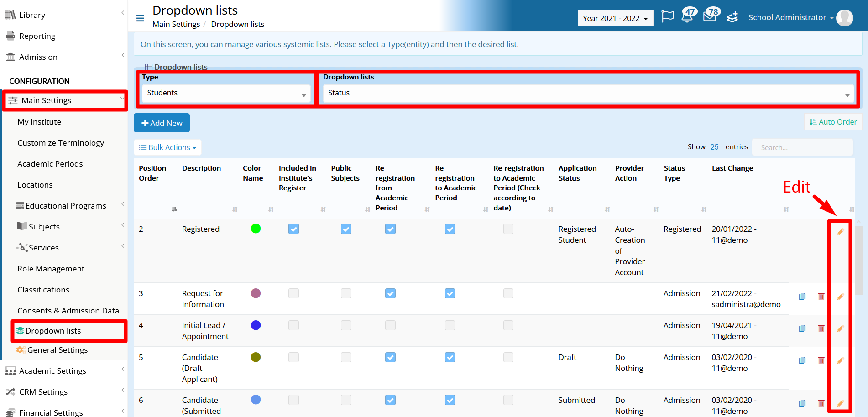Go to Main Settings breadcrumb link
This screenshot has height=417, width=868.
(176, 24)
